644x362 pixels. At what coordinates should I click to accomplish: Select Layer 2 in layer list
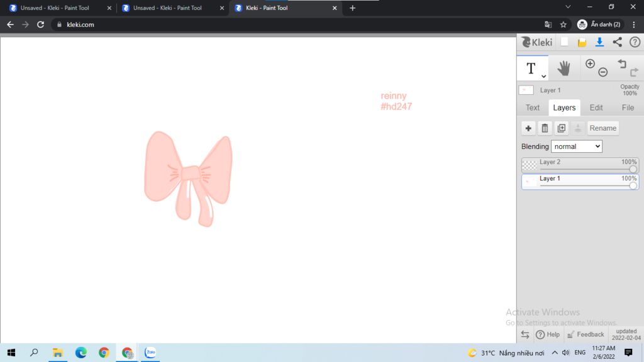click(580, 165)
